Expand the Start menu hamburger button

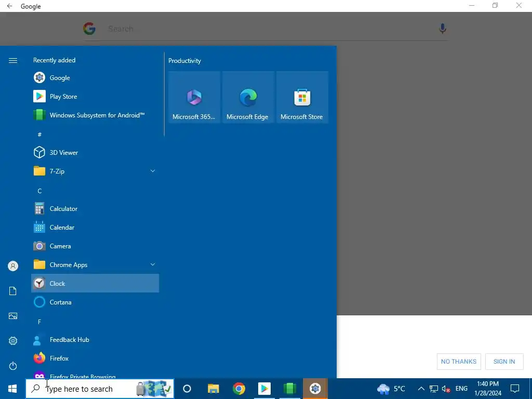(13, 60)
